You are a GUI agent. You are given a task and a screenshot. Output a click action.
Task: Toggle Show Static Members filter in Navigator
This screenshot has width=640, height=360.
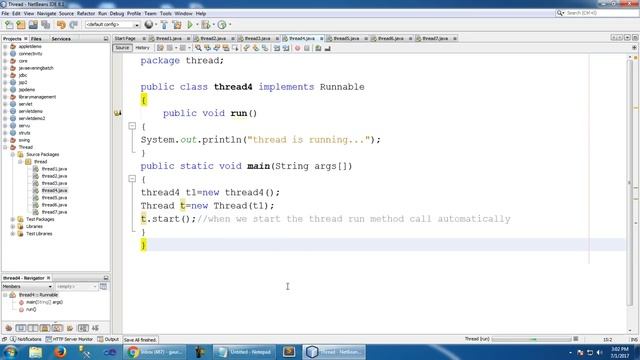point(33,328)
